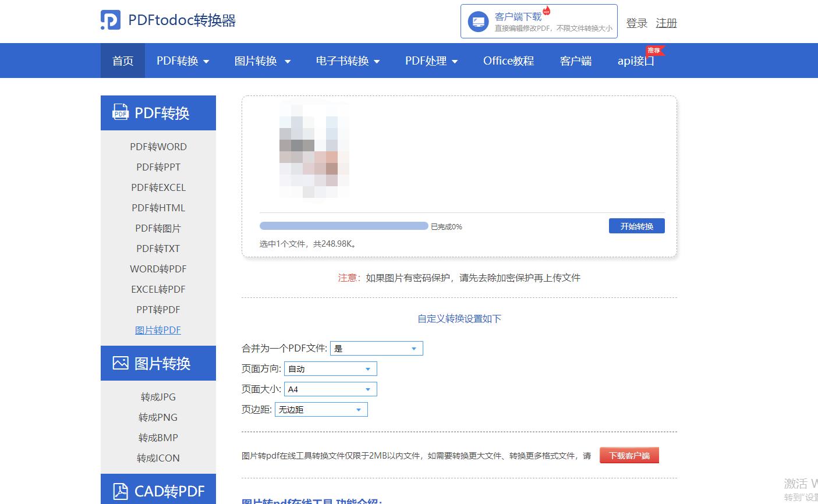818x504 pixels.
Task: Select 图片转PDF in the sidebar
Action: 158,329
